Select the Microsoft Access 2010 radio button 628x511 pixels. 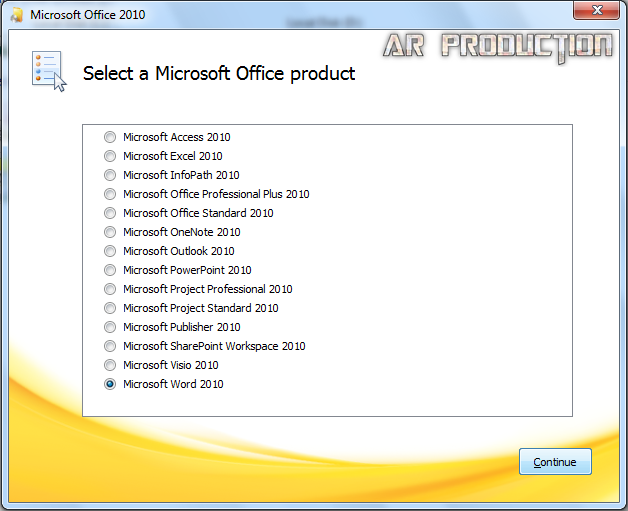[109, 137]
